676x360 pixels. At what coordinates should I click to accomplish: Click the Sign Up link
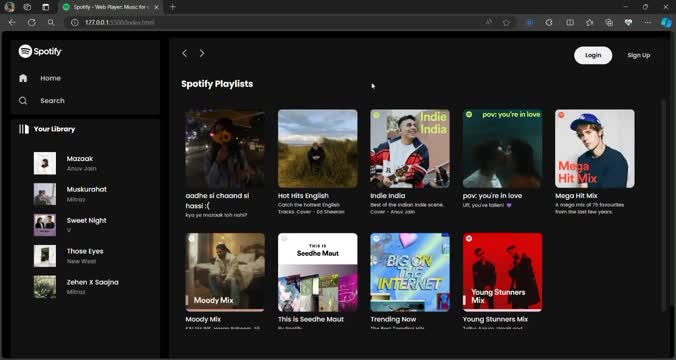(x=638, y=55)
